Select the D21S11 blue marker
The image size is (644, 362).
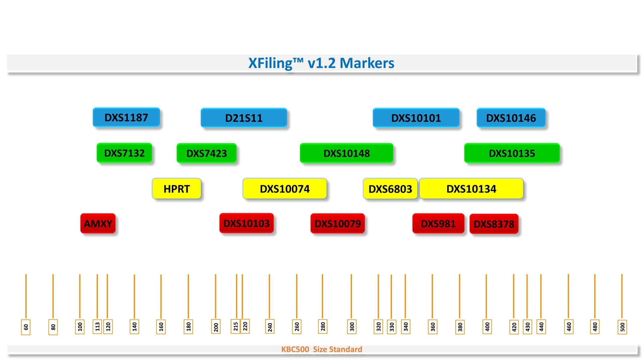pyautogui.click(x=244, y=118)
